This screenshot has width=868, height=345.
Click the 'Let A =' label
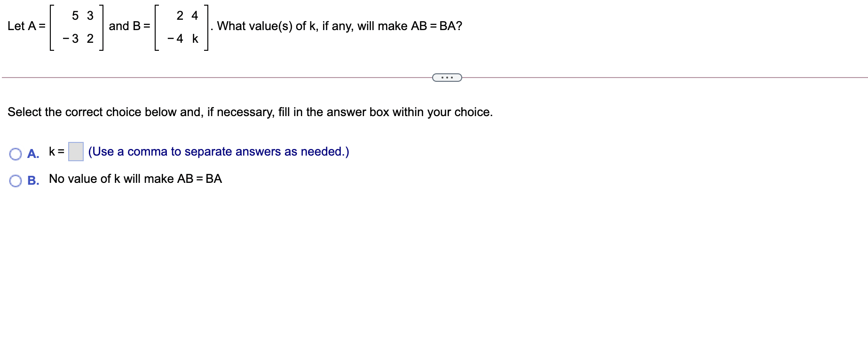[27, 26]
